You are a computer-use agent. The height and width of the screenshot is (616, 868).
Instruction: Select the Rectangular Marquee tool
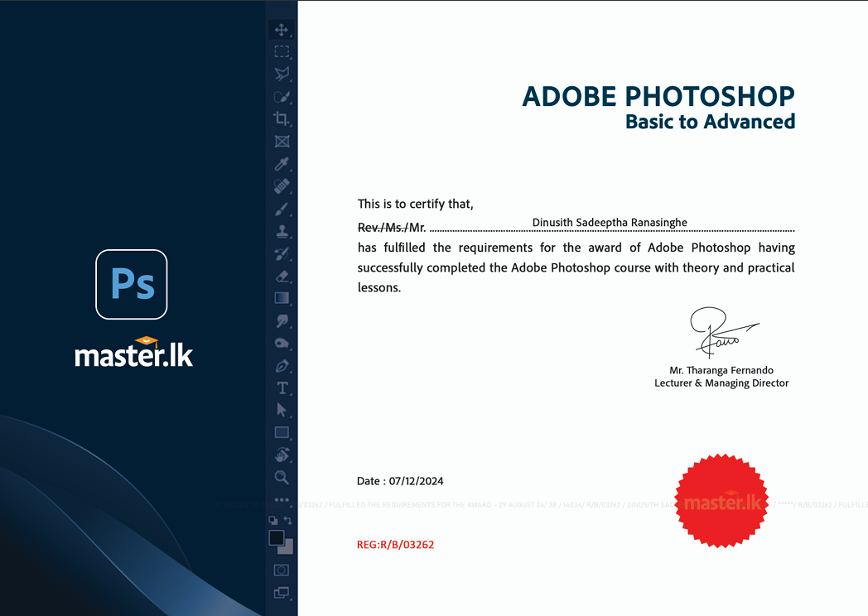pos(282,51)
